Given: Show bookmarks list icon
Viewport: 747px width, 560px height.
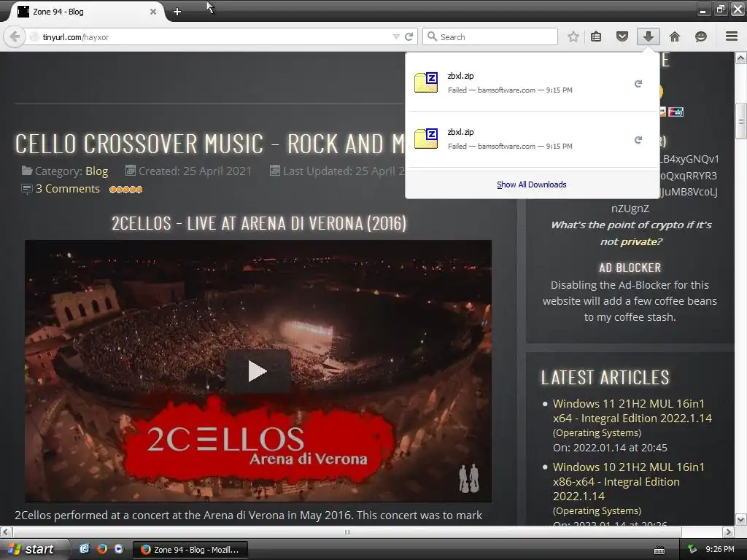Looking at the screenshot, I should [x=596, y=36].
